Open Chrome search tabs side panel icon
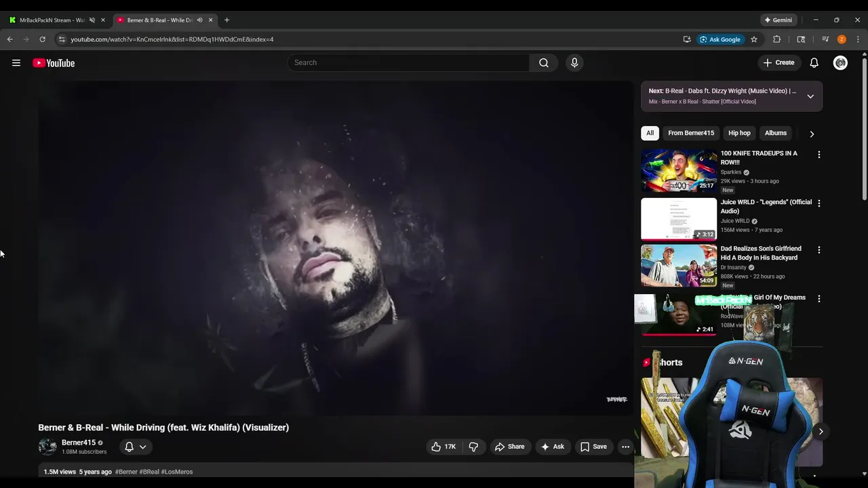 point(801,39)
